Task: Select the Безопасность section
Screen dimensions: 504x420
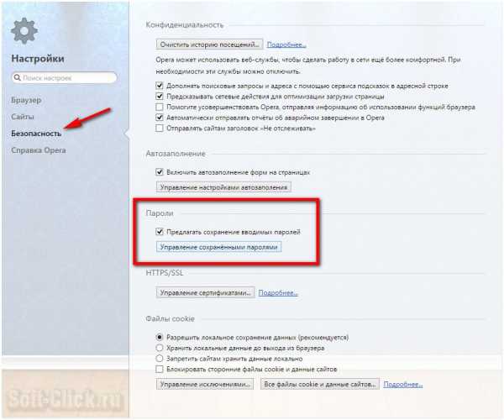Action: 36,134
